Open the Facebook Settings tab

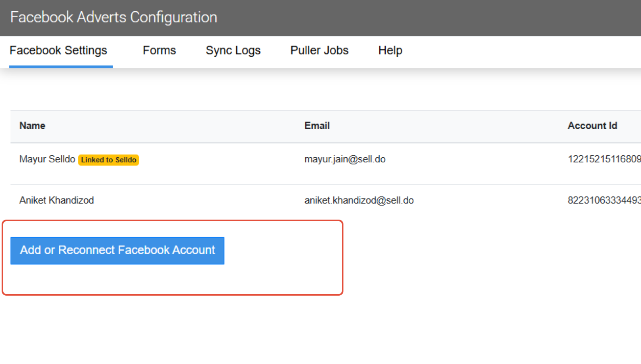click(58, 51)
